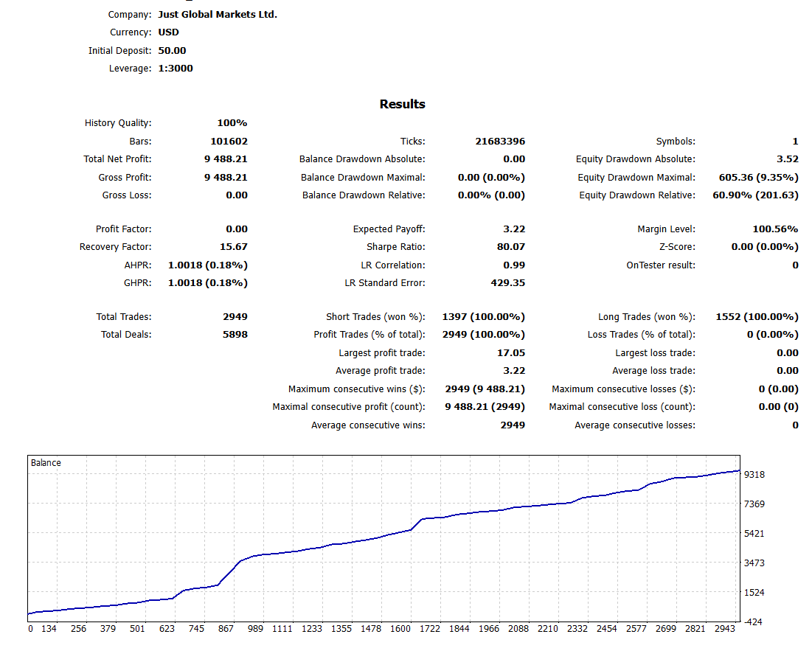Click Short Trades value '1397 (100.00%)'
Viewport: 812px width, 651px height.
tap(484, 317)
